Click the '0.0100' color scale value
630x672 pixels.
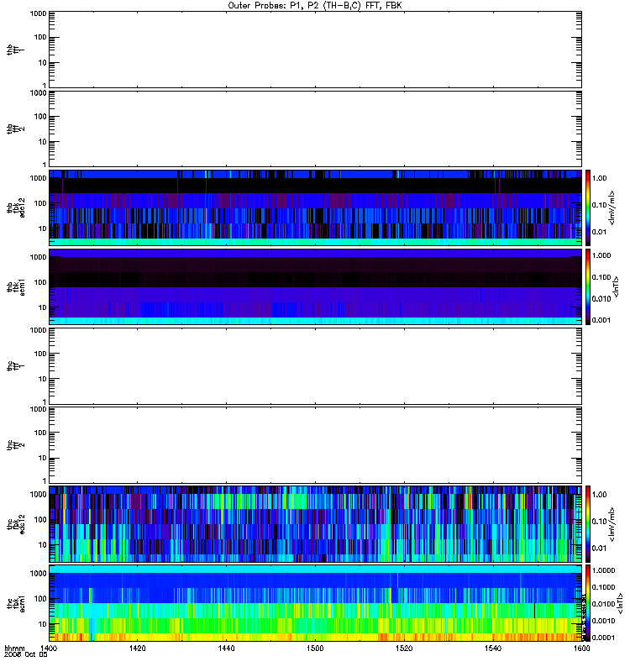(603, 604)
